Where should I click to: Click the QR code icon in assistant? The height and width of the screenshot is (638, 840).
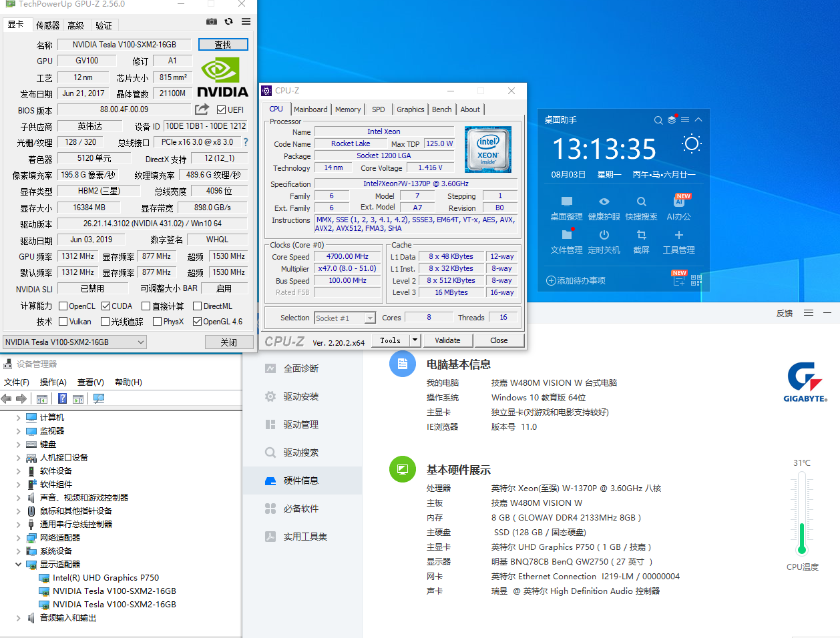[x=696, y=280]
